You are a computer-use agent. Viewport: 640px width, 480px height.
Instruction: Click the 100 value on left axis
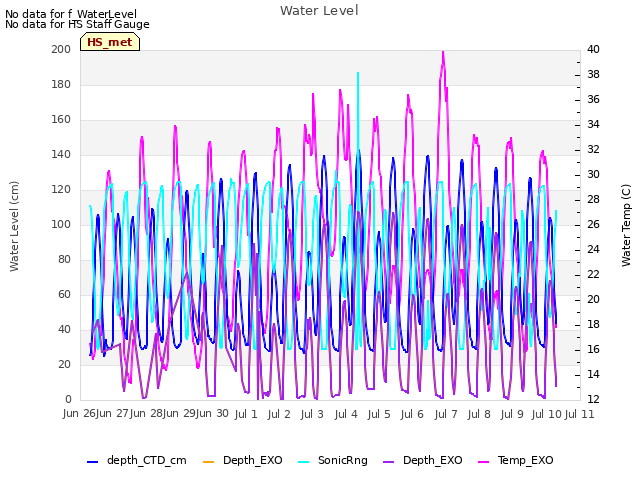(61, 224)
